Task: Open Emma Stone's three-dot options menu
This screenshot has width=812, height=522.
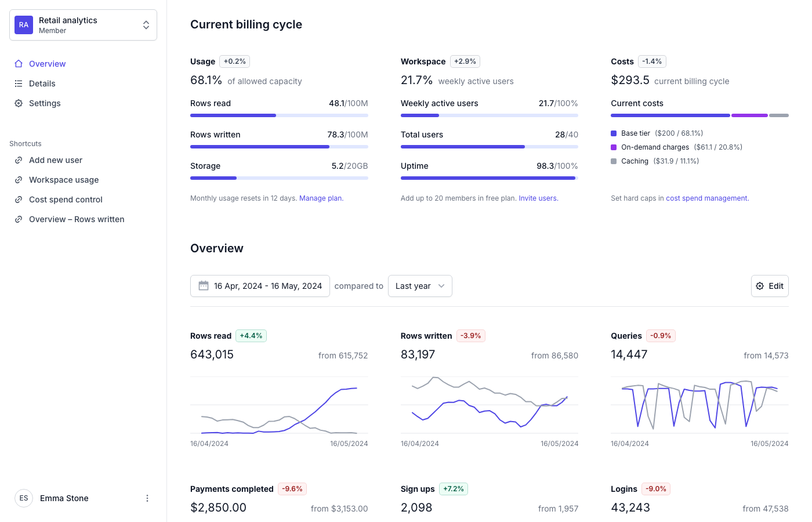Action: [147, 498]
